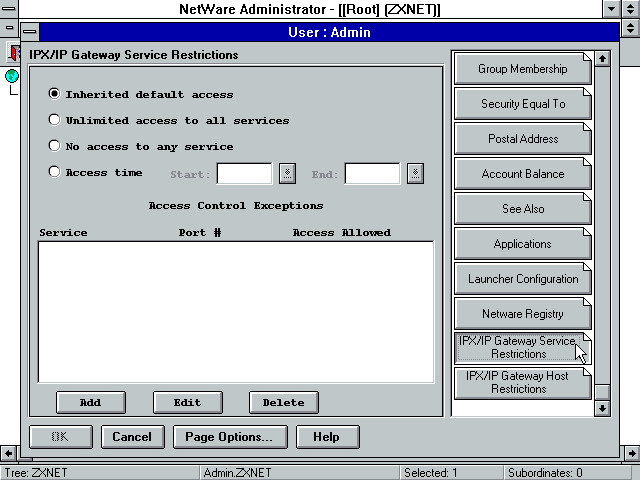Select Inherited default access radio button

tap(141, 94)
